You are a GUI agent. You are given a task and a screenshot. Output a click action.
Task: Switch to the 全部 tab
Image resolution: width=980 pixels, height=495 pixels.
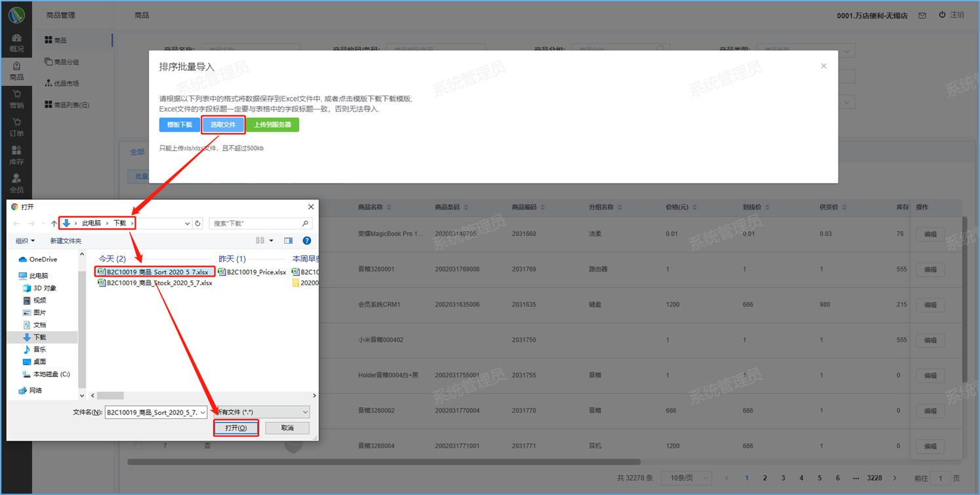pos(137,152)
